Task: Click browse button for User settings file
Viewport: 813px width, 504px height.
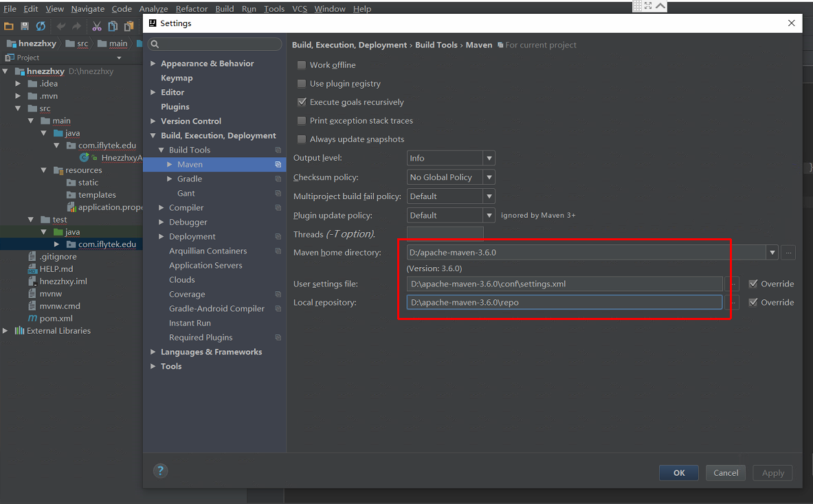Action: pos(733,284)
